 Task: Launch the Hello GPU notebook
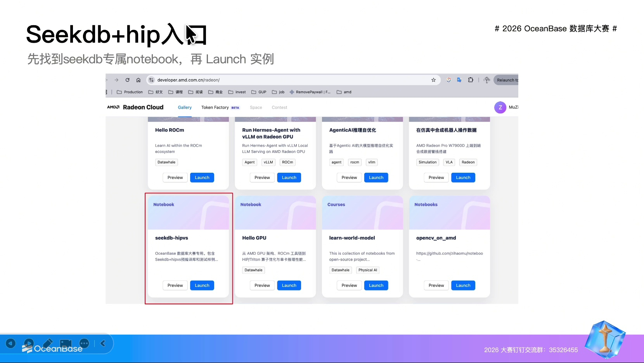point(289,285)
